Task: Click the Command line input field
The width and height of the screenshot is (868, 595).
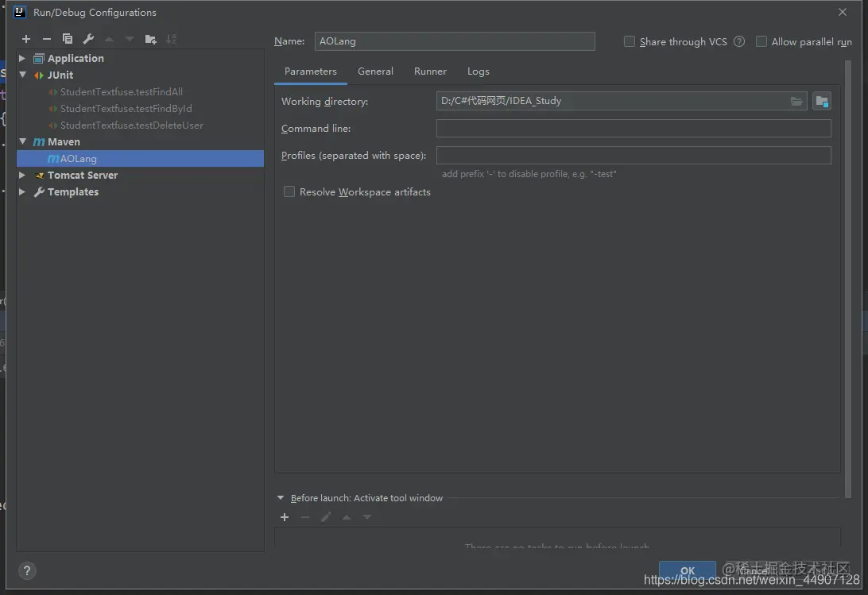Action: [x=634, y=128]
